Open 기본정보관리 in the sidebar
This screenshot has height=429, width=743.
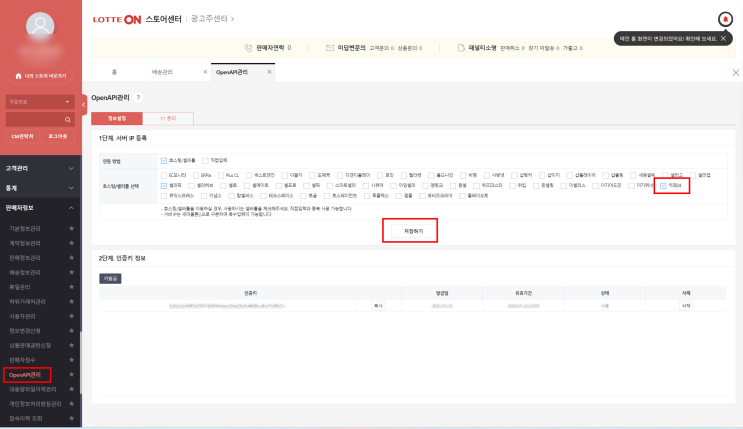[x=25, y=228]
